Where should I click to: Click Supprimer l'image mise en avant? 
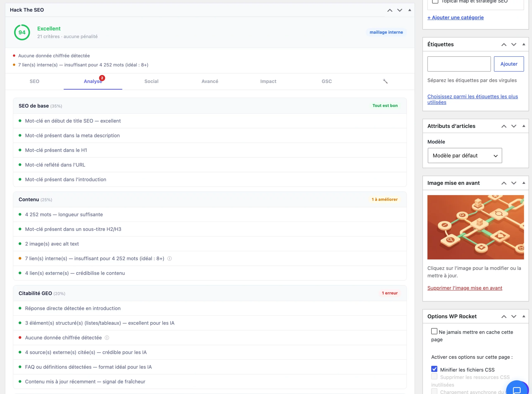click(x=465, y=288)
